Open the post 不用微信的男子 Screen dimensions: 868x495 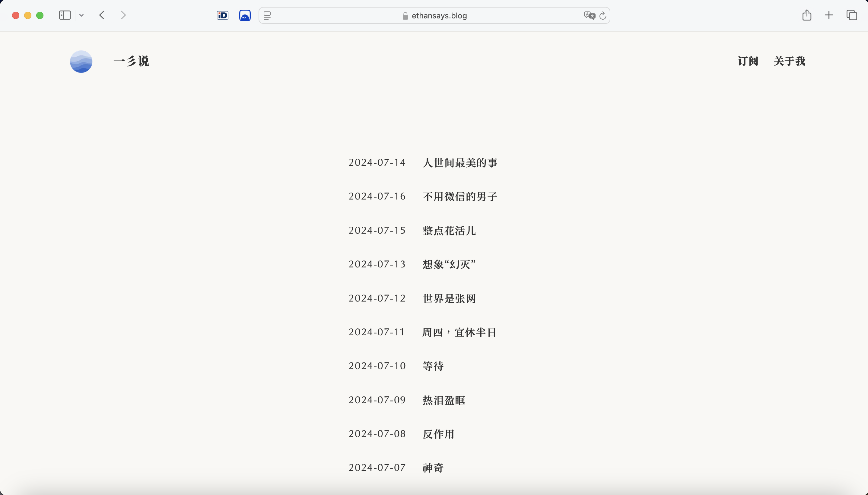tap(460, 196)
